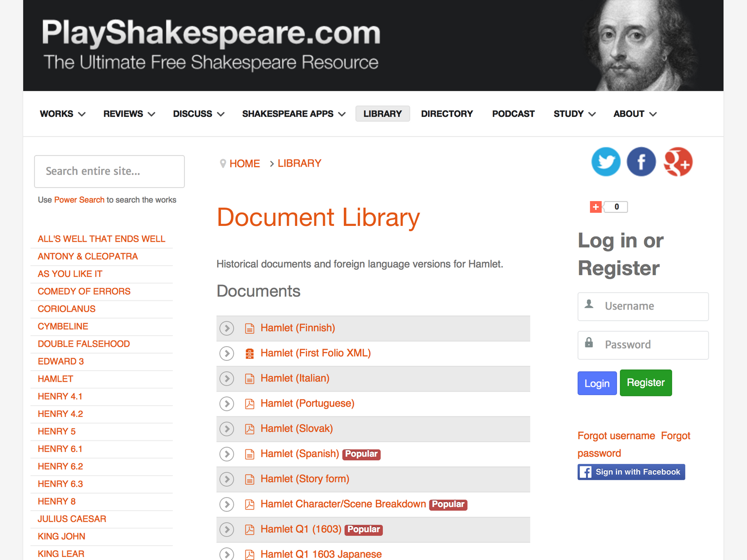Open the Twitter social icon
Viewport: 747px width, 560px height.
(x=606, y=162)
